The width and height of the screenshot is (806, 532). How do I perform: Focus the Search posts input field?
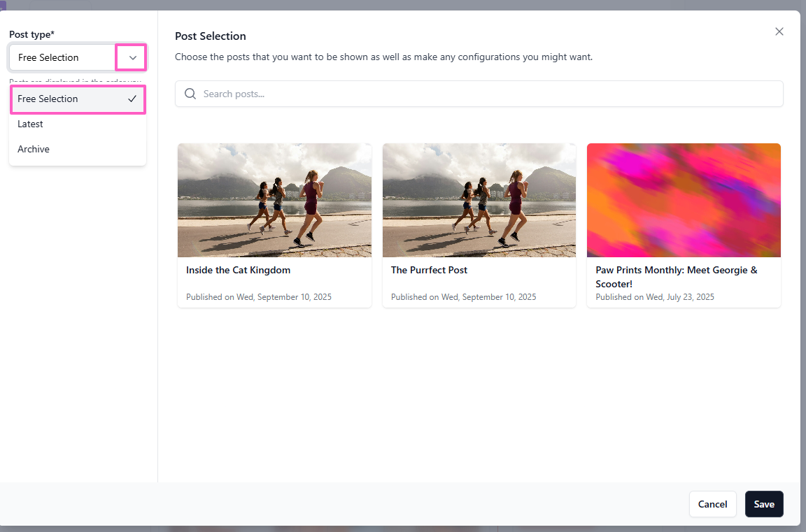point(483,94)
